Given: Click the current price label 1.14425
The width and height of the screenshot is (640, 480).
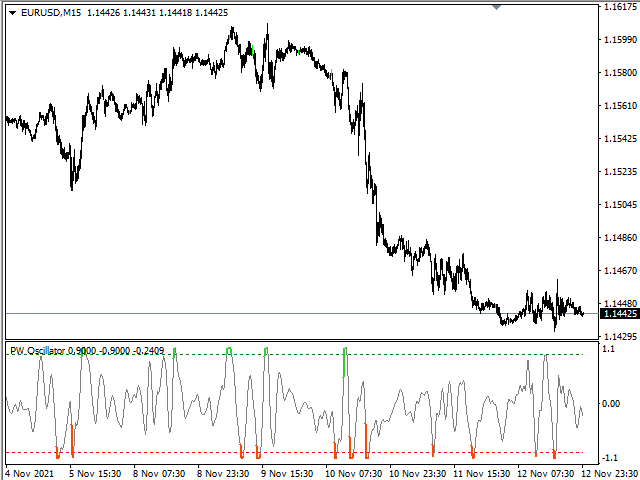Looking at the screenshot, I should [x=620, y=313].
